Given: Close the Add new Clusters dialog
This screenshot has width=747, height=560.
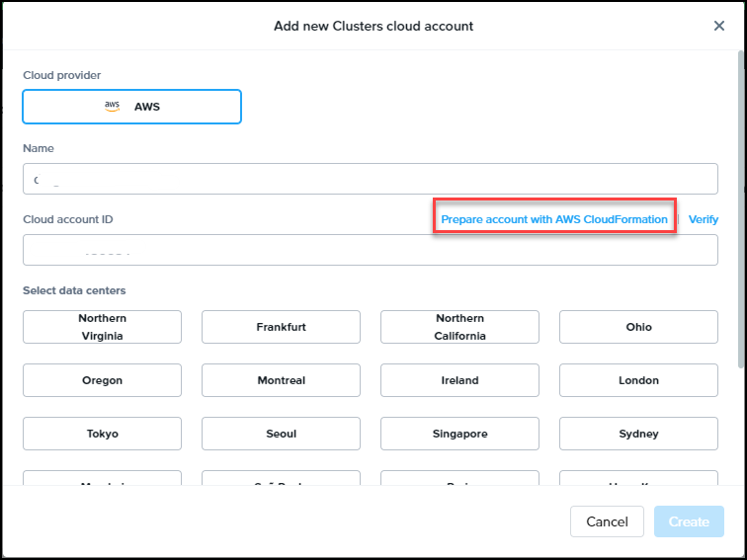Looking at the screenshot, I should (719, 26).
